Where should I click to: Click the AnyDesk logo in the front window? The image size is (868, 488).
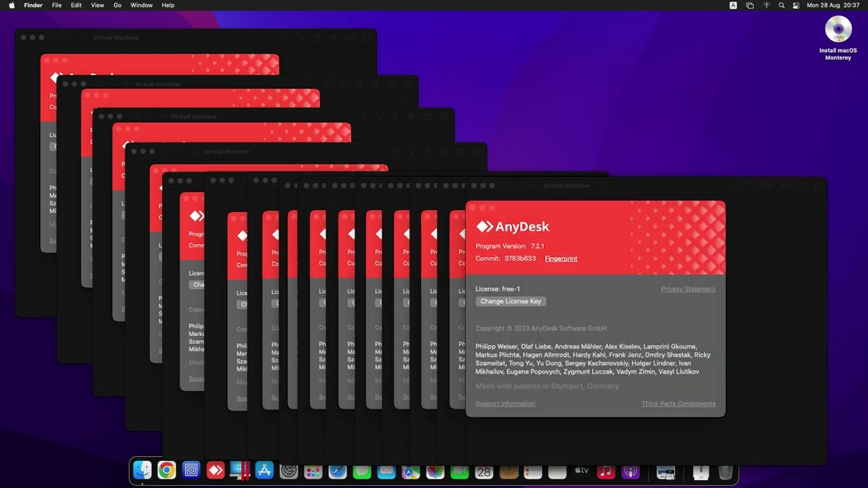click(x=513, y=227)
